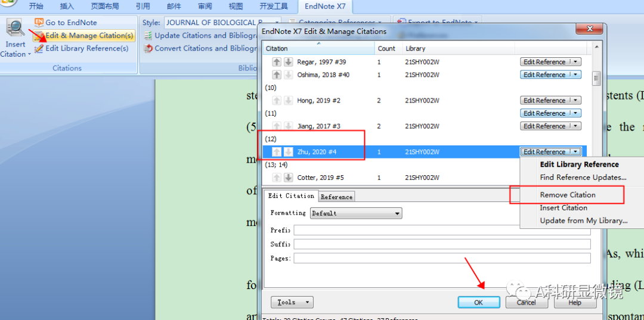Sort by Citation column header
The image size is (644, 320).
coord(318,48)
